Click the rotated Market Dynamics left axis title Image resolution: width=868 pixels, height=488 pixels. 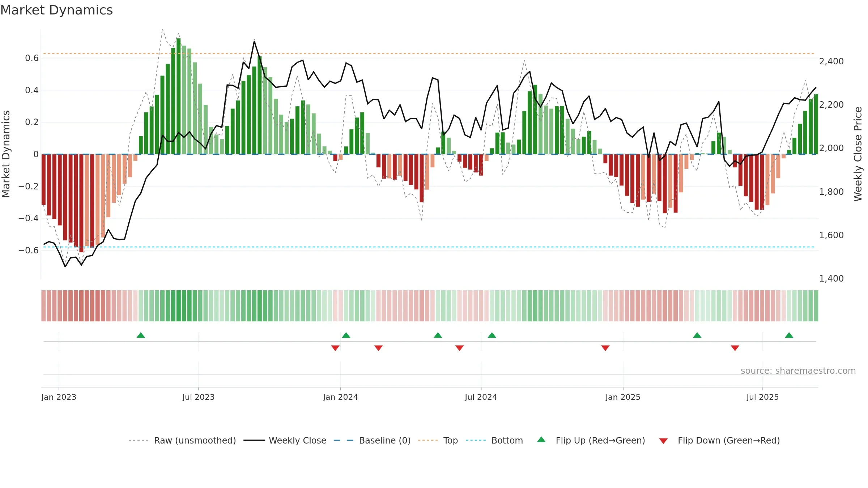6,154
